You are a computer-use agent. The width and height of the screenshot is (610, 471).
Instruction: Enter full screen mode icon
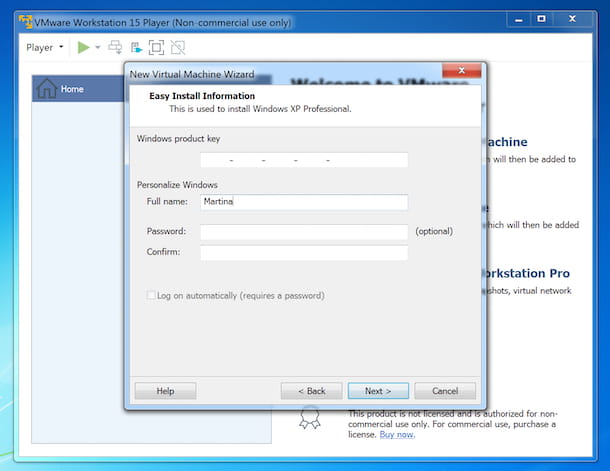click(156, 47)
